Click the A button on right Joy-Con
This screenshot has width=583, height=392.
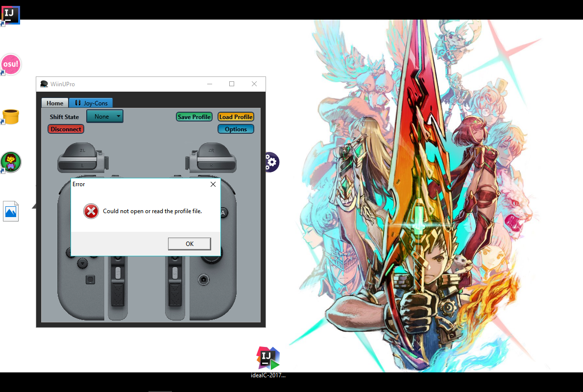(223, 213)
